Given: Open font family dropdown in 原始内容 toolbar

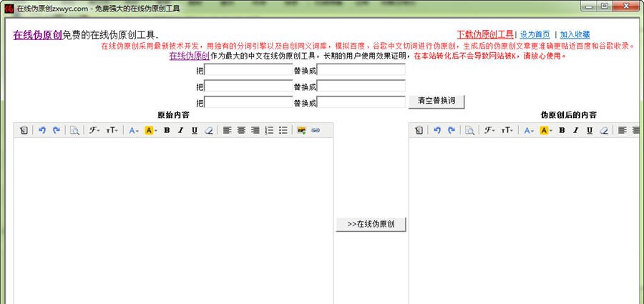Looking at the screenshot, I should tap(94, 130).
